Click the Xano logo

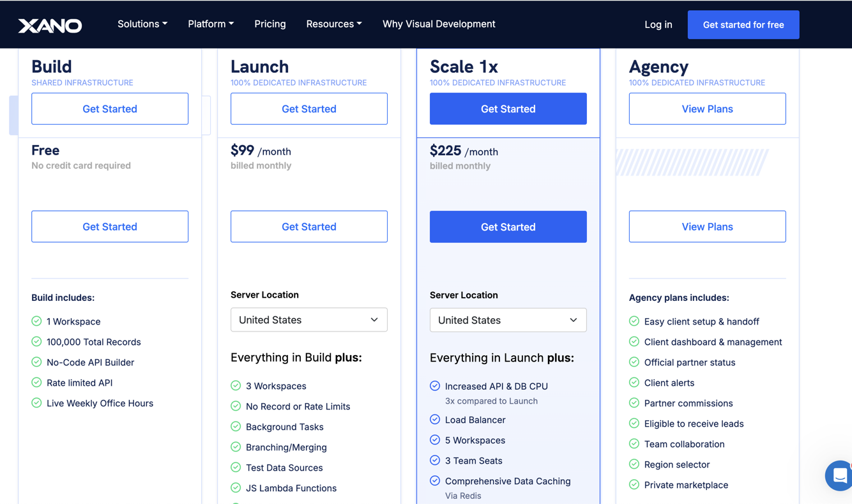(50, 24)
